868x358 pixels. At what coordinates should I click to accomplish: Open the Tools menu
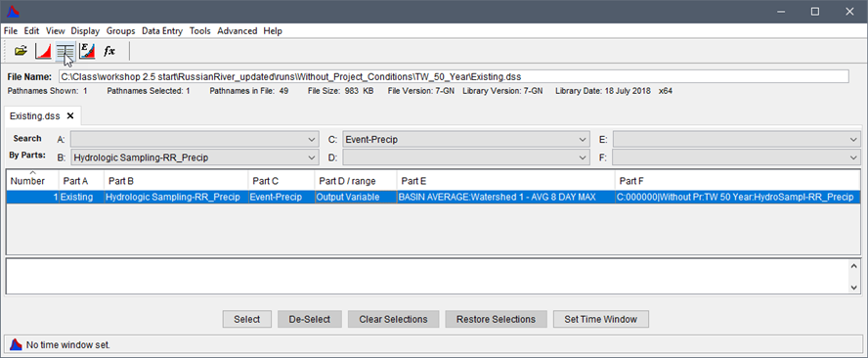point(199,31)
